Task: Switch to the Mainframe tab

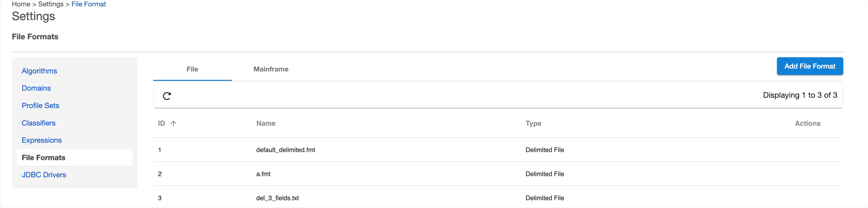Action: (270, 69)
